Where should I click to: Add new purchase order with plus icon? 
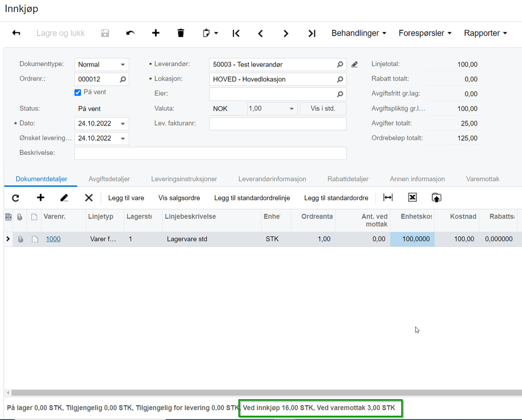(155, 33)
